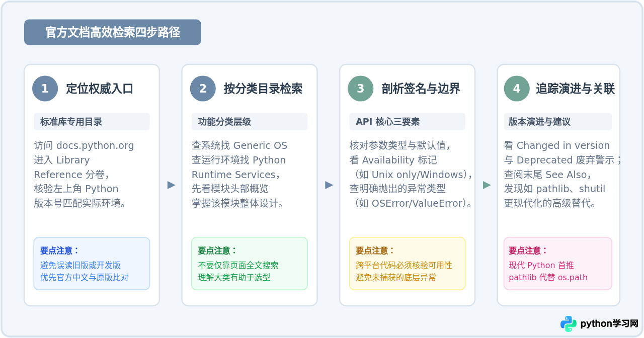Click the title 官方文档高效检索四步路径
This screenshot has width=644, height=338.
click(113, 32)
